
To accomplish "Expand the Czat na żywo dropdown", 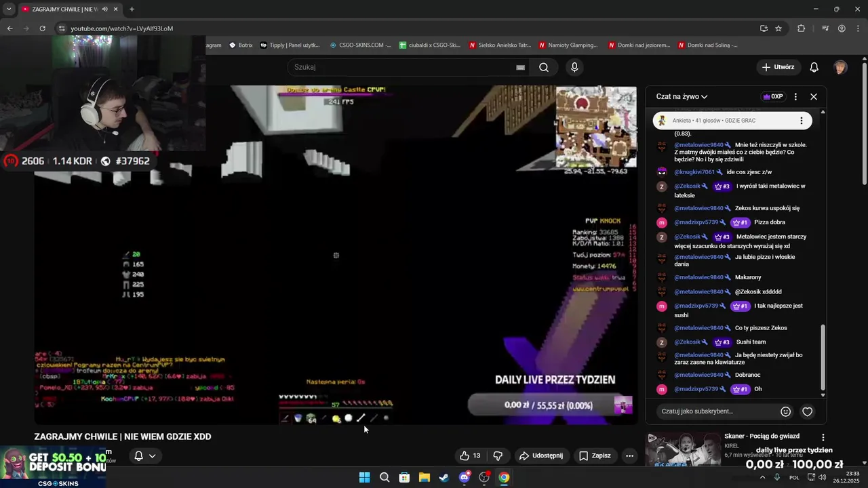I will 682,96.
